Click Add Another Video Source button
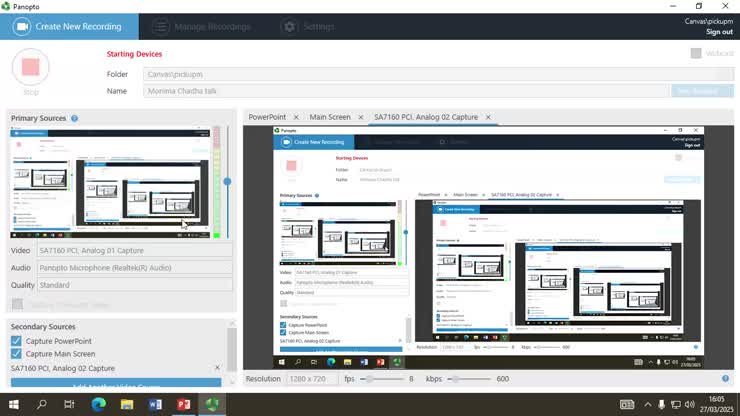This screenshot has width=740, height=416. pos(115,384)
